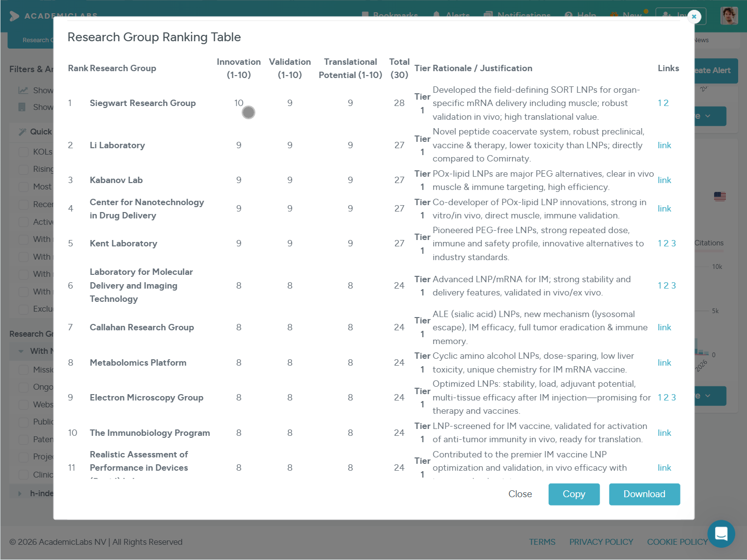
Task: Open the Li Laboratory link
Action: pyautogui.click(x=664, y=145)
